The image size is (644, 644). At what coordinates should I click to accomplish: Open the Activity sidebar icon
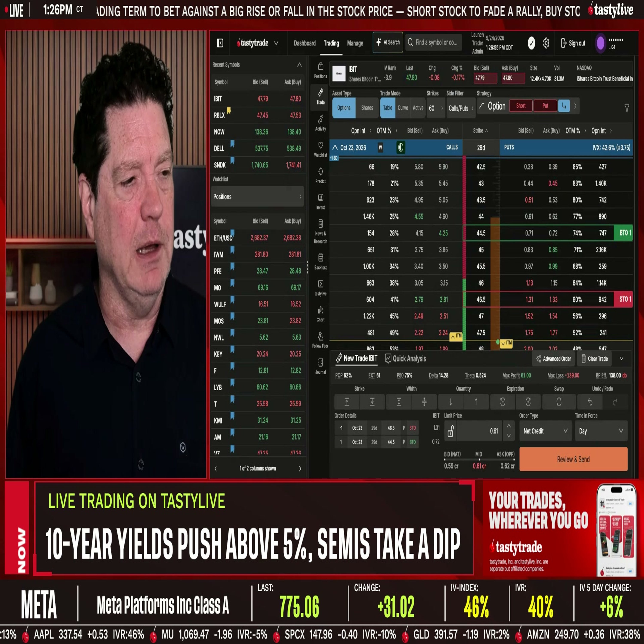(x=320, y=123)
